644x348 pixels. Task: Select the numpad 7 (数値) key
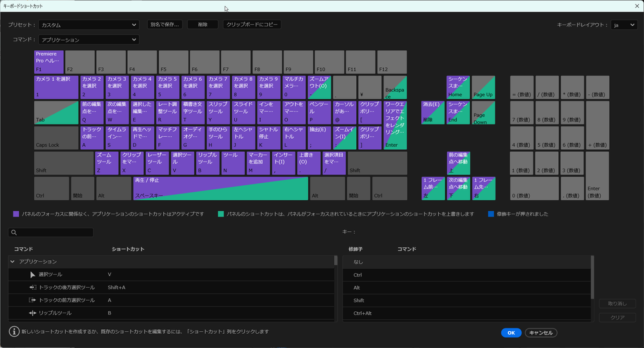point(522,112)
